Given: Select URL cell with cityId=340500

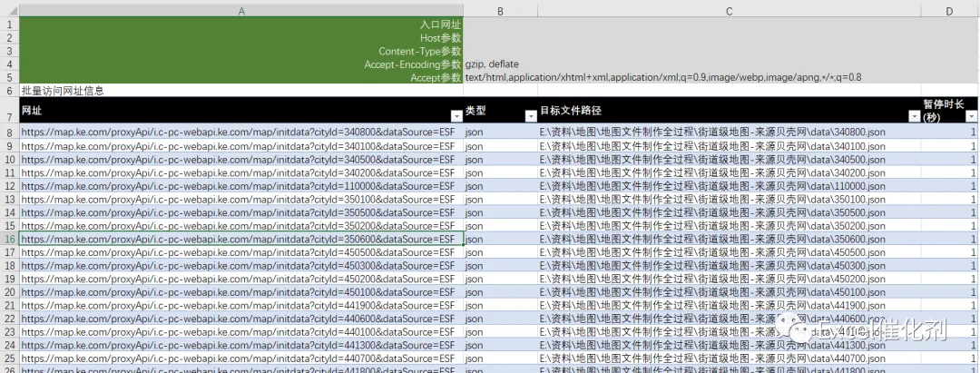Looking at the screenshot, I should pyautogui.click(x=242, y=160).
